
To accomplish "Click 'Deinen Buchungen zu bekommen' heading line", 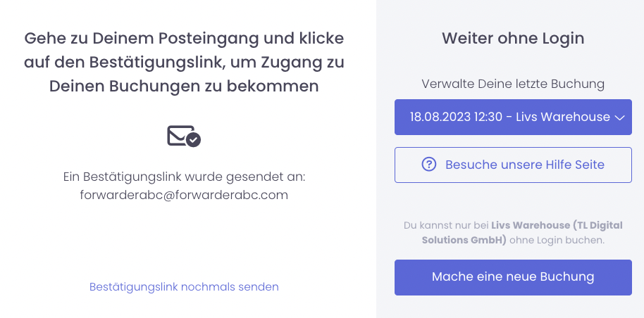I will [184, 86].
